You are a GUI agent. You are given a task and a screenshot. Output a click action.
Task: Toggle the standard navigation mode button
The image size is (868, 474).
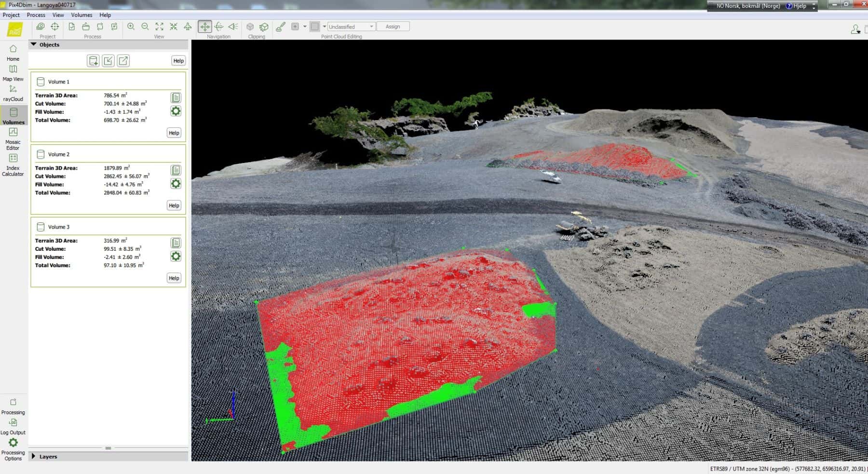point(205,27)
